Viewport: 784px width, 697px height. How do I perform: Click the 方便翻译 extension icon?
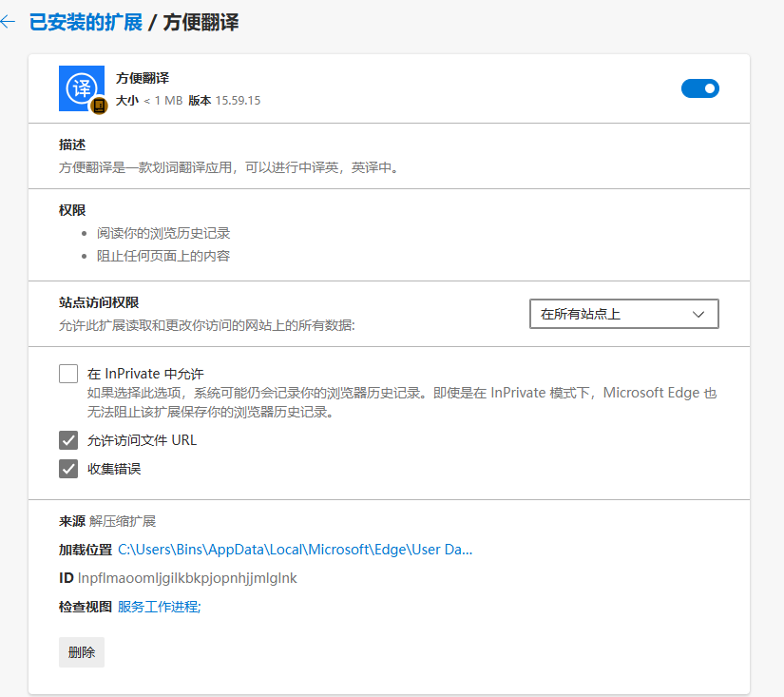coord(82,88)
